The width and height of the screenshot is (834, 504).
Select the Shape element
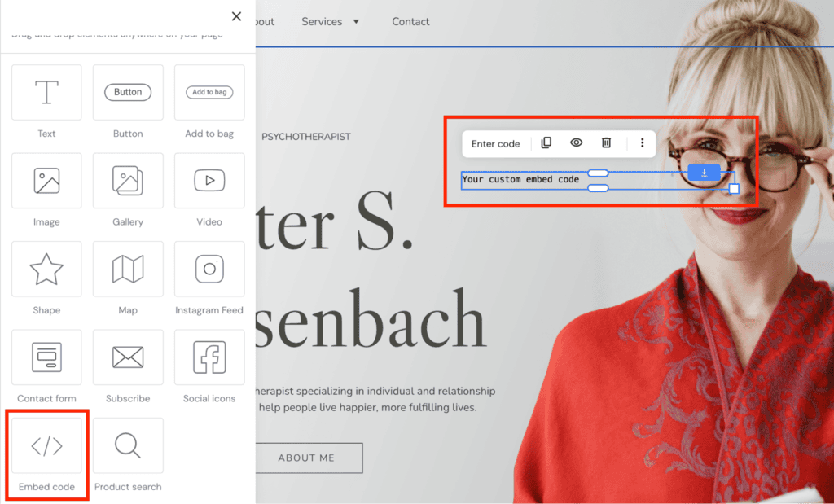(46, 269)
